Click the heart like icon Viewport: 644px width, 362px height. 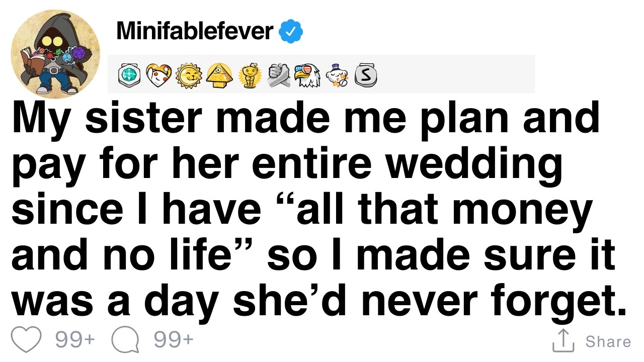click(x=26, y=340)
